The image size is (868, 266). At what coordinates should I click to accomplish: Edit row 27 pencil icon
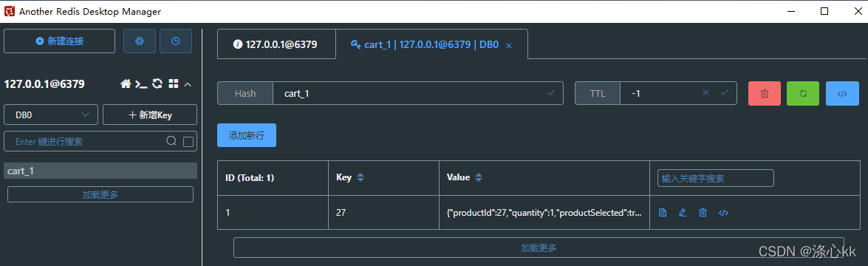click(683, 212)
